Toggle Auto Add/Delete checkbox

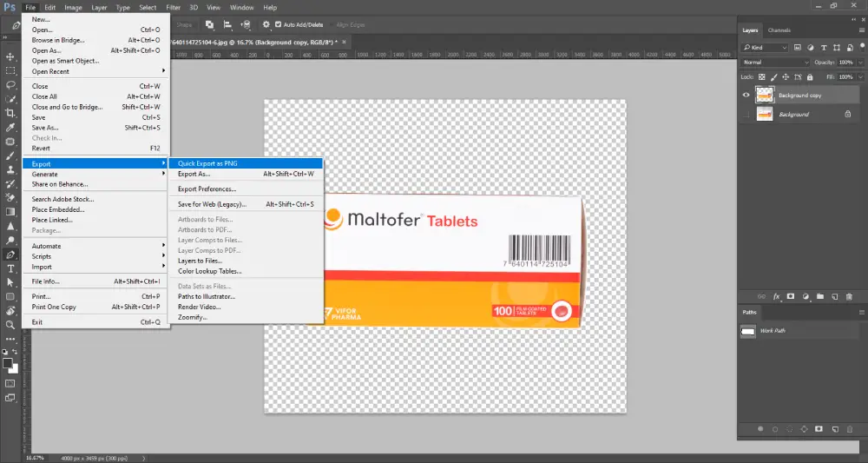click(279, 24)
